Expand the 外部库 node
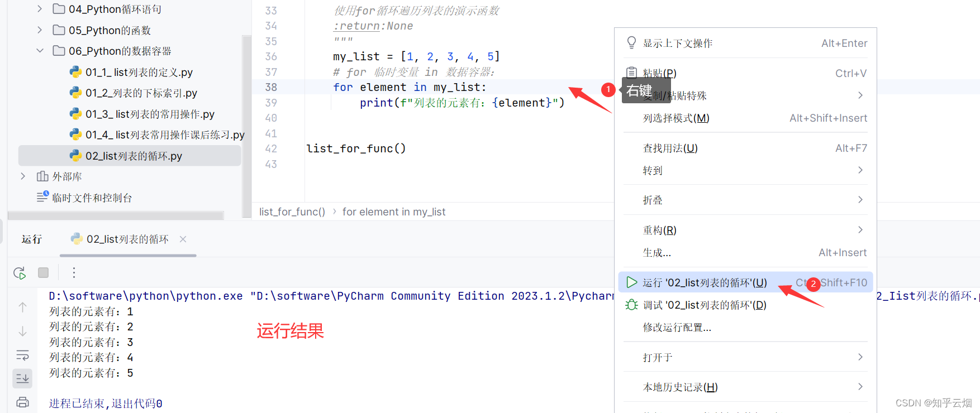The height and width of the screenshot is (413, 980). tap(23, 176)
